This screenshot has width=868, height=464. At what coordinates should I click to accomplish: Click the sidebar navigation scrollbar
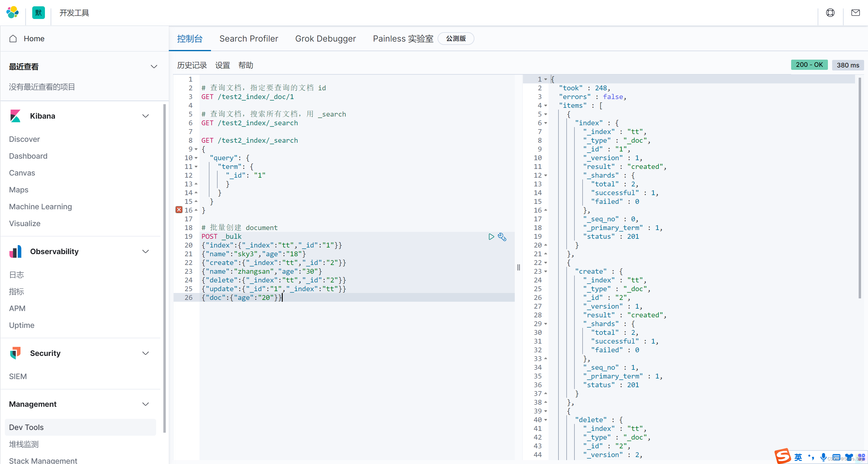(165, 268)
